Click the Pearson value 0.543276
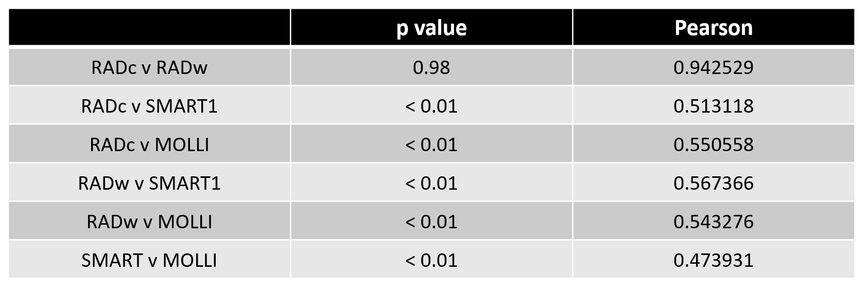This screenshot has height=292, width=868. click(x=714, y=222)
